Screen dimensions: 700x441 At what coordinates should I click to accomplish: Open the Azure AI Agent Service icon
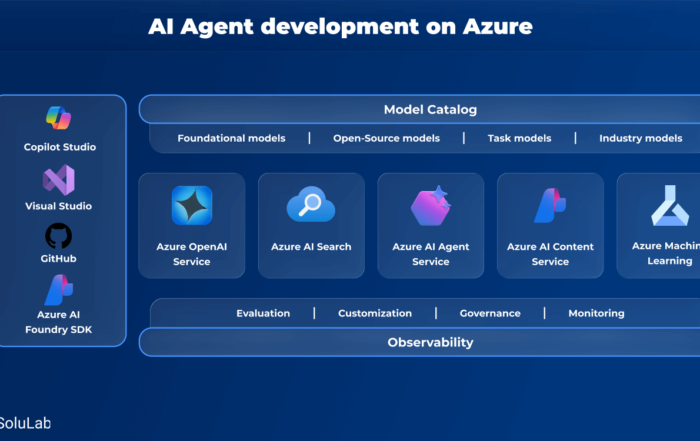click(x=431, y=206)
